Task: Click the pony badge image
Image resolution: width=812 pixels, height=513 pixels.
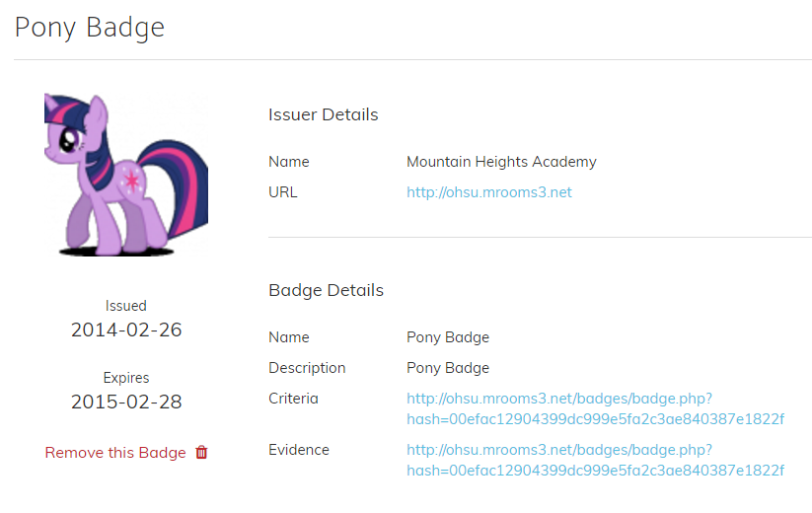Action: pos(126,175)
